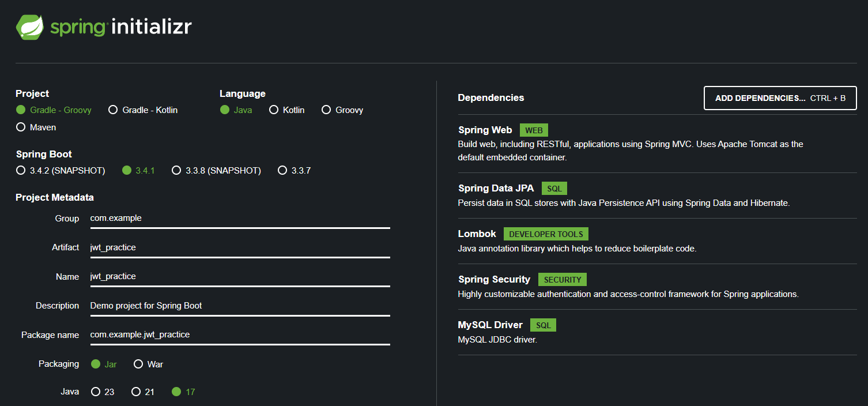Click the Java version row label
868x406 pixels.
coord(70,392)
